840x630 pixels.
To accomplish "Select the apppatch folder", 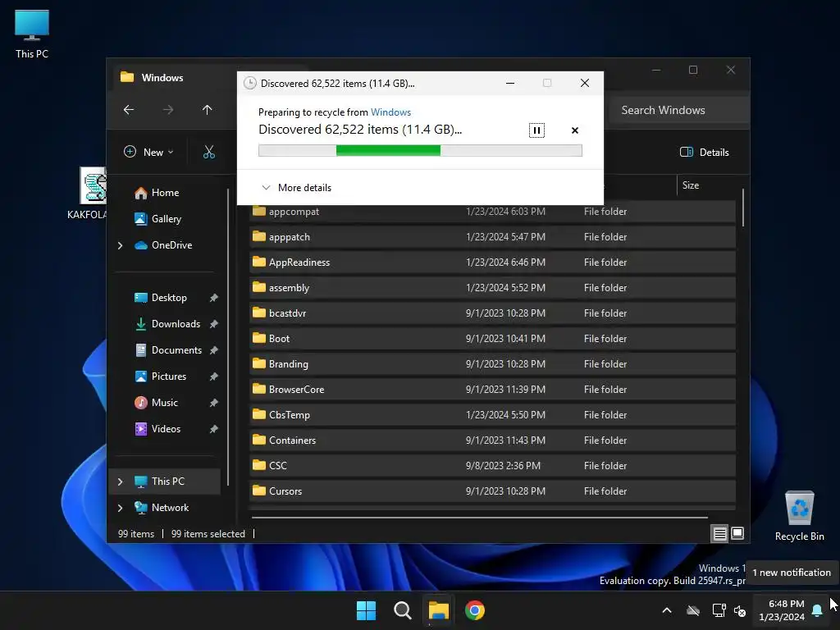I will point(492,237).
